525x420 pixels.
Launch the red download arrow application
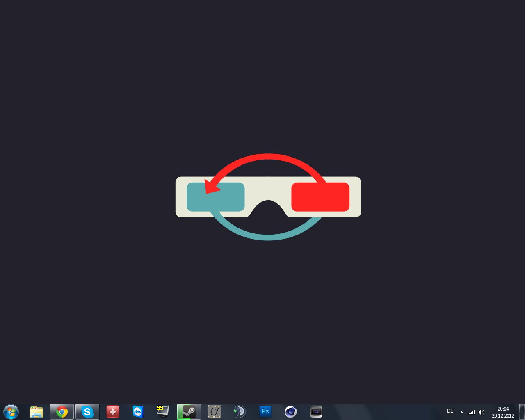pyautogui.click(x=113, y=412)
